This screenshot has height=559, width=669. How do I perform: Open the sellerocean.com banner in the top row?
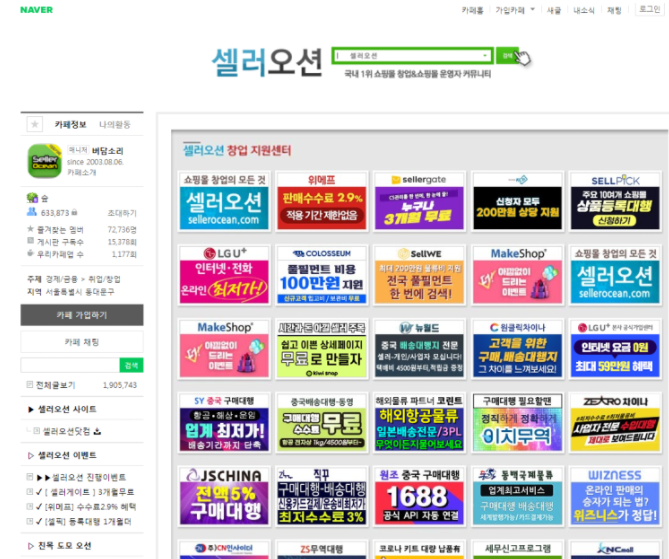pyautogui.click(x=224, y=201)
